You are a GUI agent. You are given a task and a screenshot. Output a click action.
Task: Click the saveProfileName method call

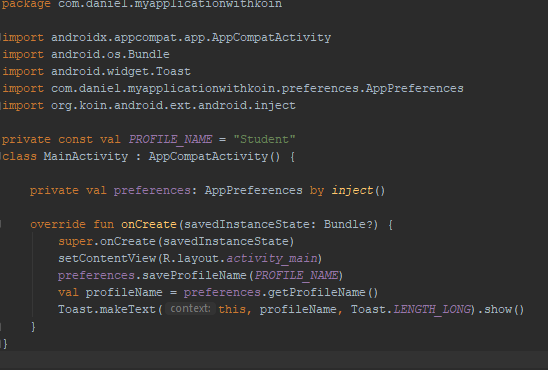194,275
